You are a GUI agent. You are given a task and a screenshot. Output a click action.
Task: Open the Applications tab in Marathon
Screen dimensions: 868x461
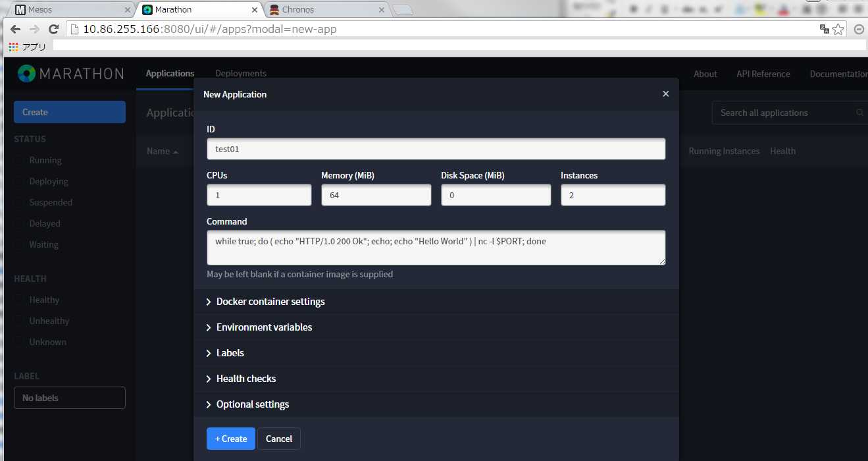[x=170, y=74]
